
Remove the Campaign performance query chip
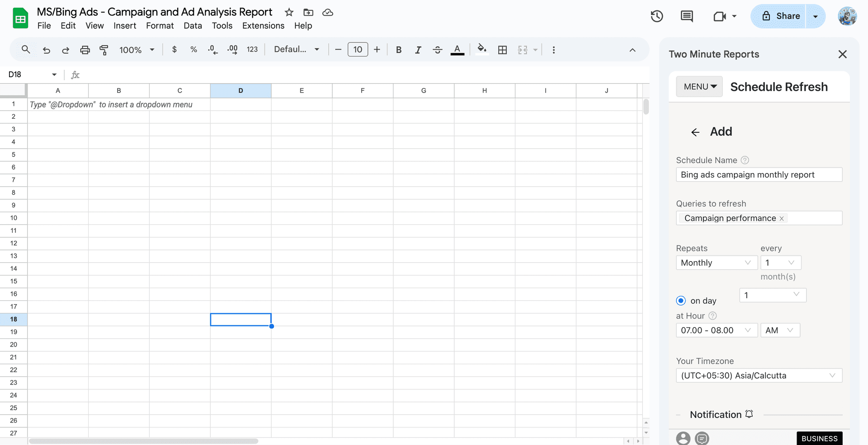click(x=782, y=218)
